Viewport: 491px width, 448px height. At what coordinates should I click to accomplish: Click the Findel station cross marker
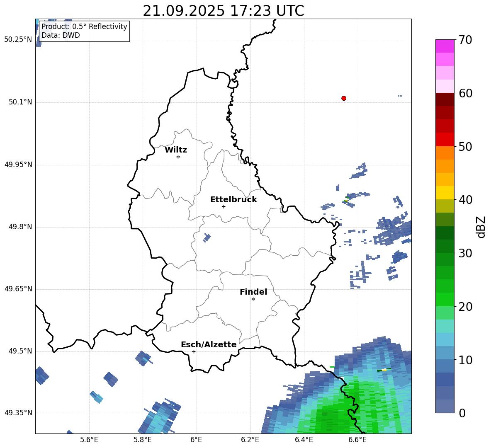(x=253, y=299)
